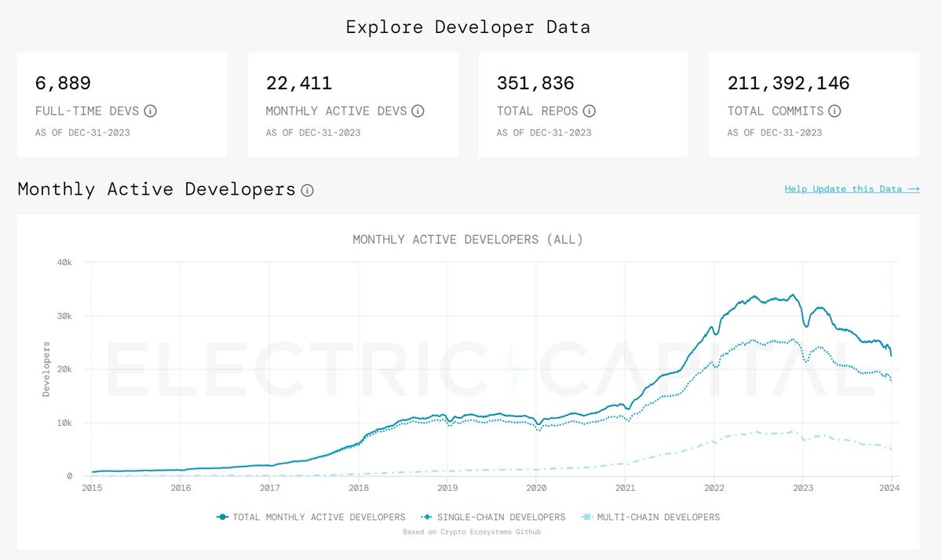Click info icon beside Monthly Active Developers heading

point(308,191)
